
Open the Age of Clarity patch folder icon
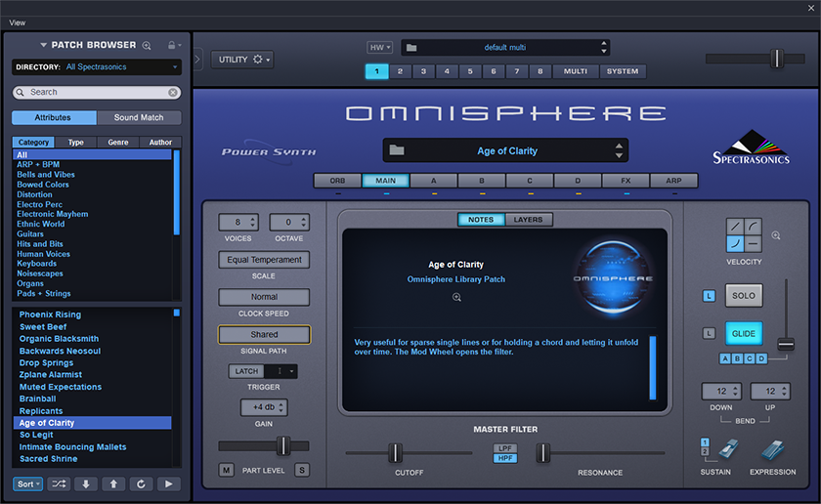point(397,150)
